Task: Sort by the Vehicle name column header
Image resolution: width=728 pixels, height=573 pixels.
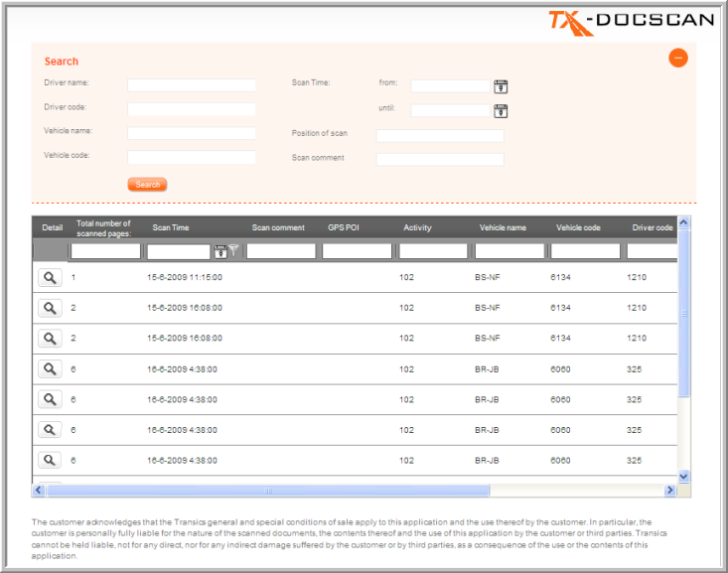Action: coord(503,227)
